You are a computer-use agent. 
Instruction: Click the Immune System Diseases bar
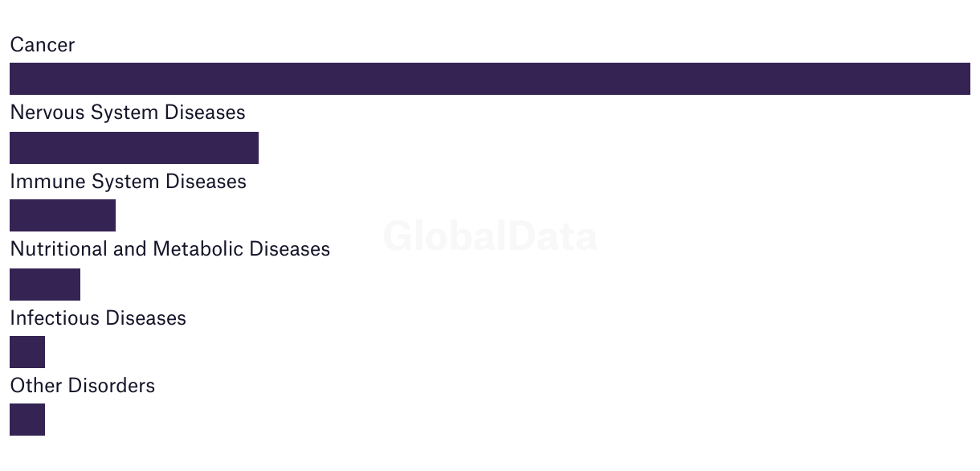[63, 215]
